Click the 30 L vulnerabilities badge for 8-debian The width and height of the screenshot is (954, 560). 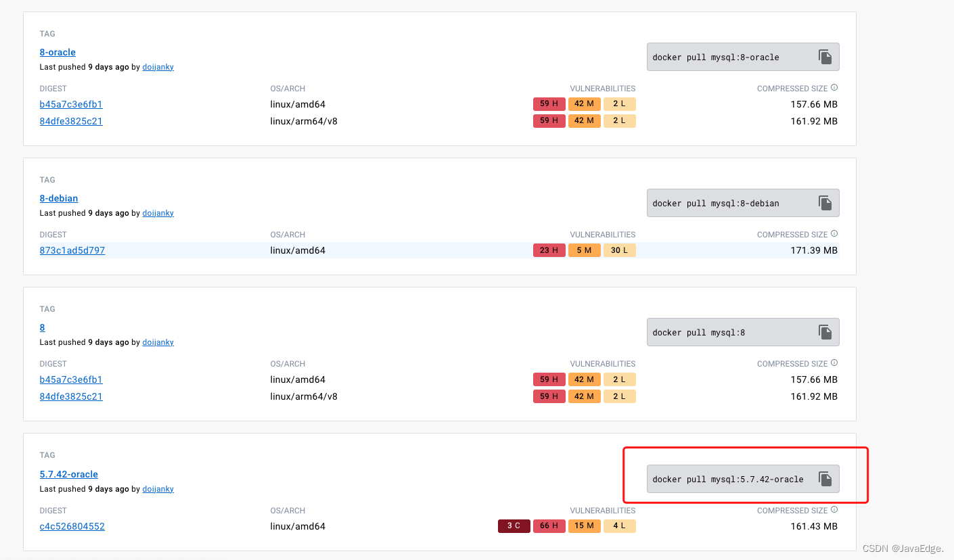click(x=619, y=250)
